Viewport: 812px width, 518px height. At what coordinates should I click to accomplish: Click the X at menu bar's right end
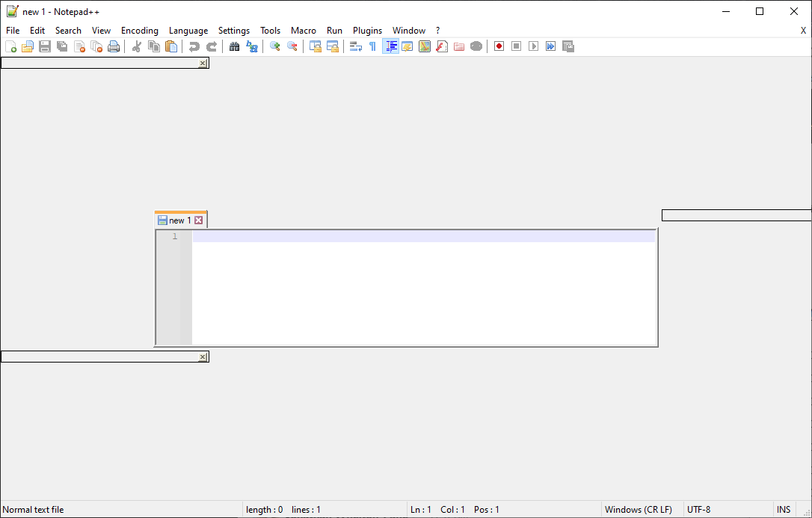click(803, 31)
